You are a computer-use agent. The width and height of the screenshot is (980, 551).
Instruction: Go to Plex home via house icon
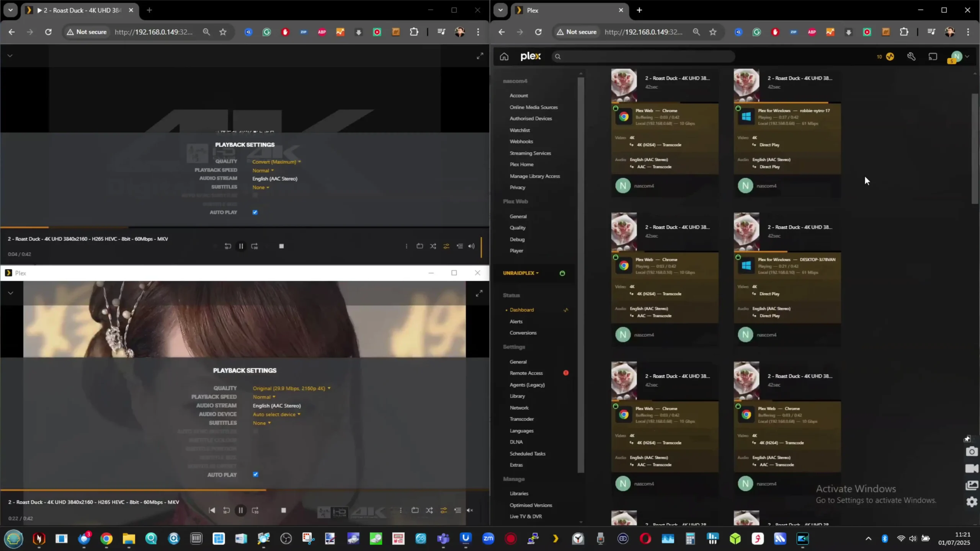[504, 57]
